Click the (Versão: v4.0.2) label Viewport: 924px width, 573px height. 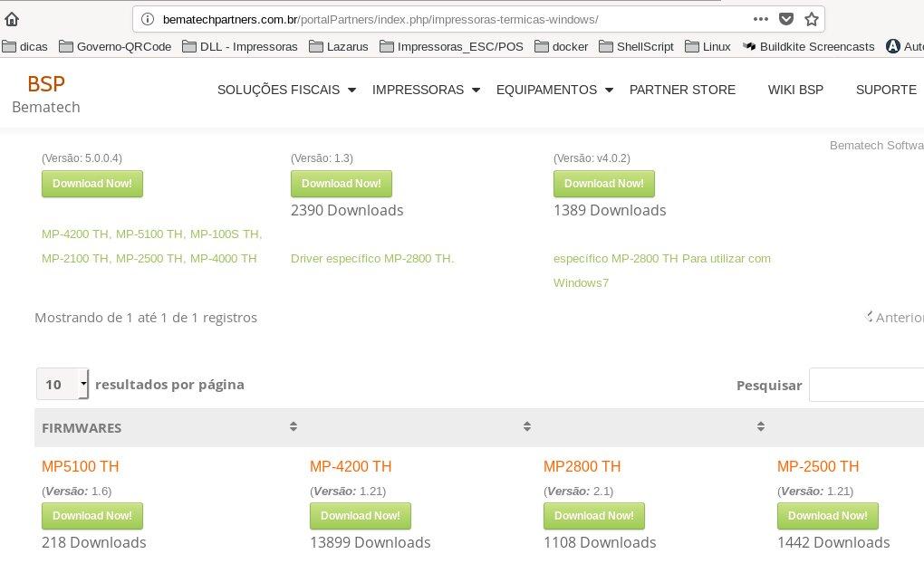point(592,158)
